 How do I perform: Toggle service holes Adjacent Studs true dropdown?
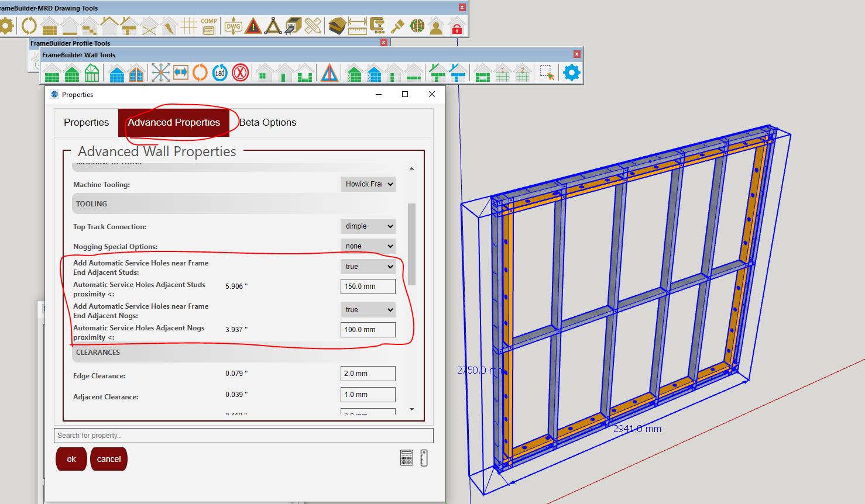[x=368, y=267]
